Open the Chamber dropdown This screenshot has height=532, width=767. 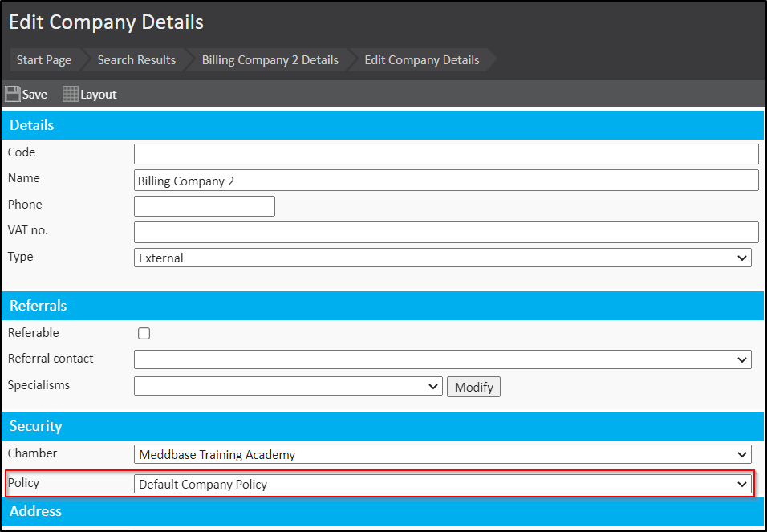[x=443, y=454]
